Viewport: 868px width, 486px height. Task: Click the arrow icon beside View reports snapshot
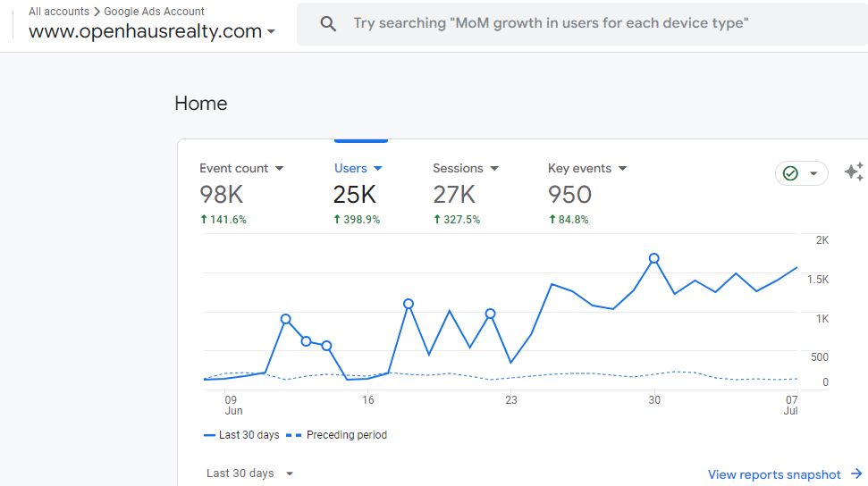856,474
